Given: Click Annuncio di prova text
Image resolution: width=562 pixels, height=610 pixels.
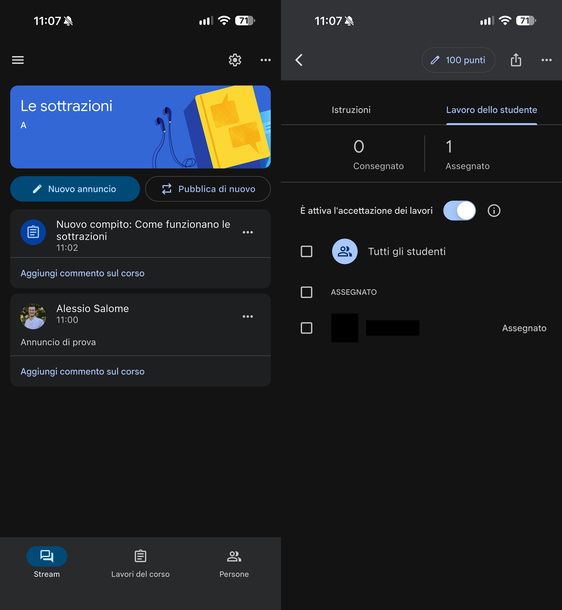Looking at the screenshot, I should (58, 342).
